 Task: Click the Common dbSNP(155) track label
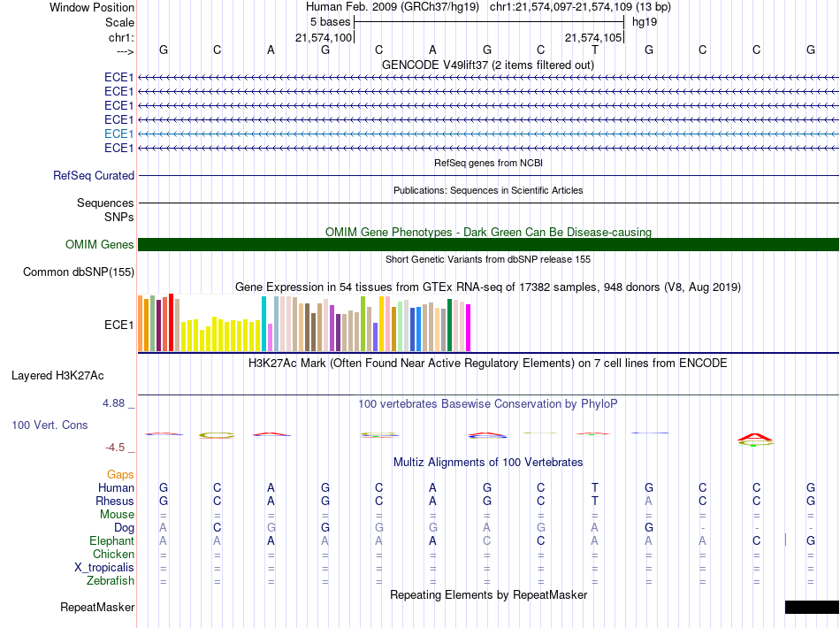(78, 272)
